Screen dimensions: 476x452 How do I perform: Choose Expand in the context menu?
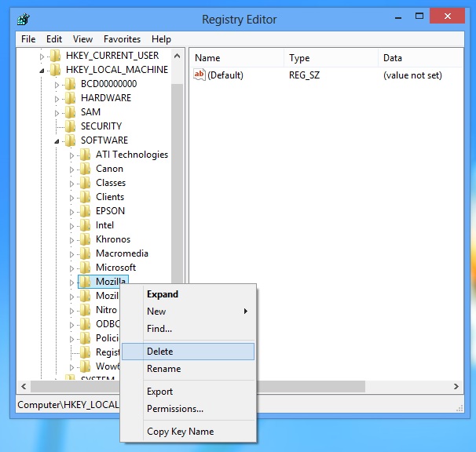click(x=188, y=294)
